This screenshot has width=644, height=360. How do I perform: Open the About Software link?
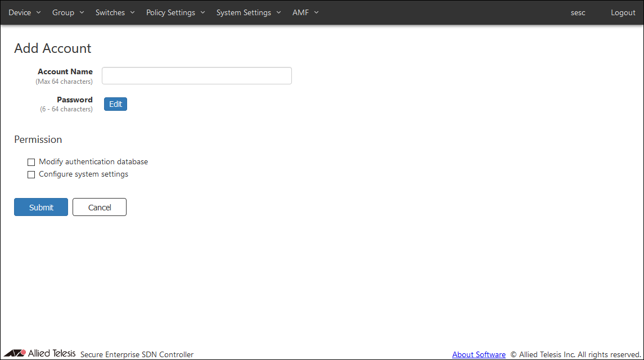click(479, 354)
